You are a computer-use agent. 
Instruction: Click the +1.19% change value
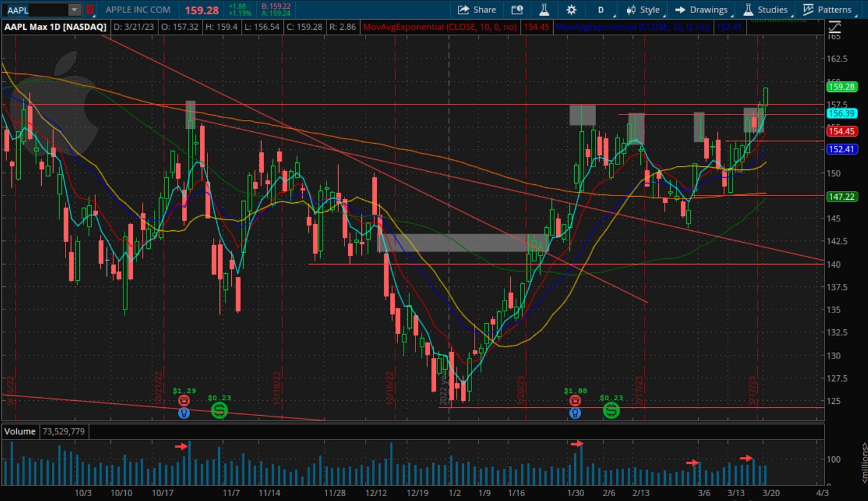point(240,14)
